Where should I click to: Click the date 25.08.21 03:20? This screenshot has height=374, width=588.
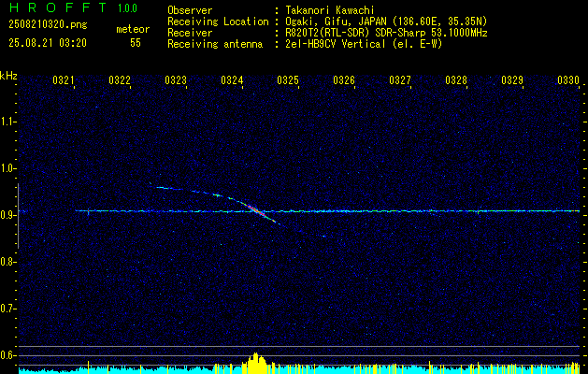tap(48, 43)
